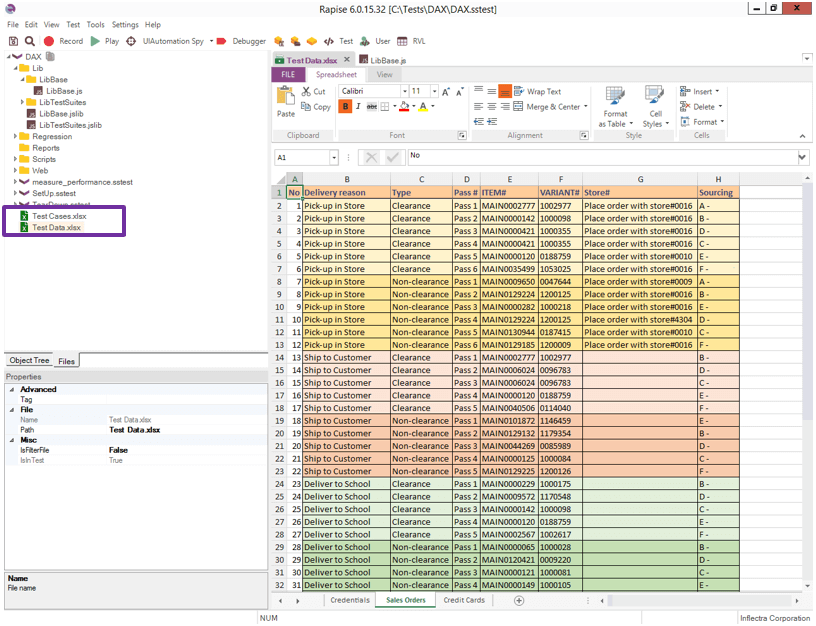Image resolution: width=816 pixels, height=626 pixels.
Task: Switch to the LibBase.js document tab
Action: click(x=383, y=60)
